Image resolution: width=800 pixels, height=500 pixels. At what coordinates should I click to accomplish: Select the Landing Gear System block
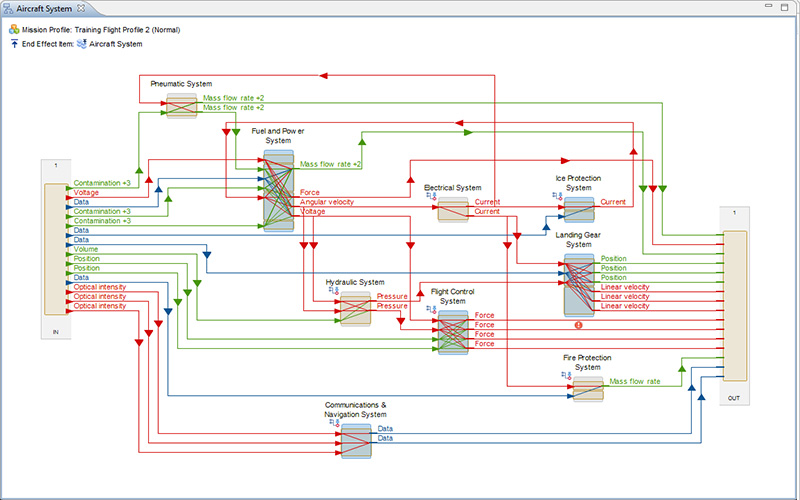click(x=579, y=285)
